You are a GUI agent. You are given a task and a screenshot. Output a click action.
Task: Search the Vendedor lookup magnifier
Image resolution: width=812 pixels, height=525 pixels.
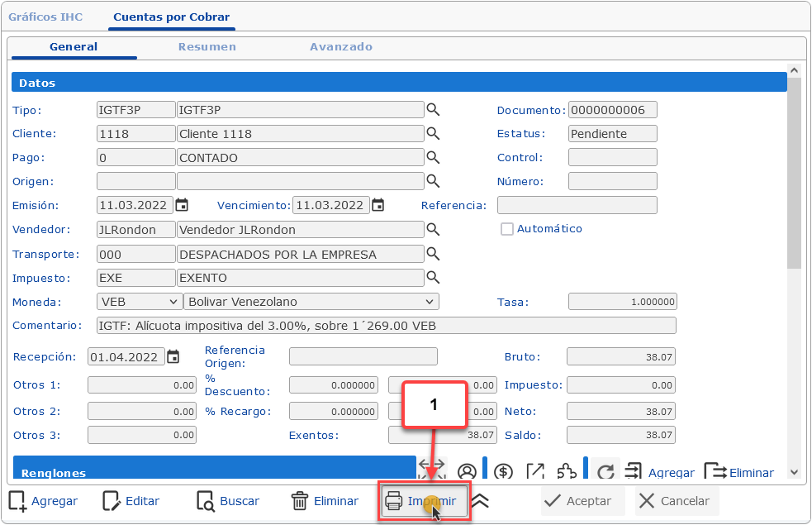pyautogui.click(x=433, y=230)
